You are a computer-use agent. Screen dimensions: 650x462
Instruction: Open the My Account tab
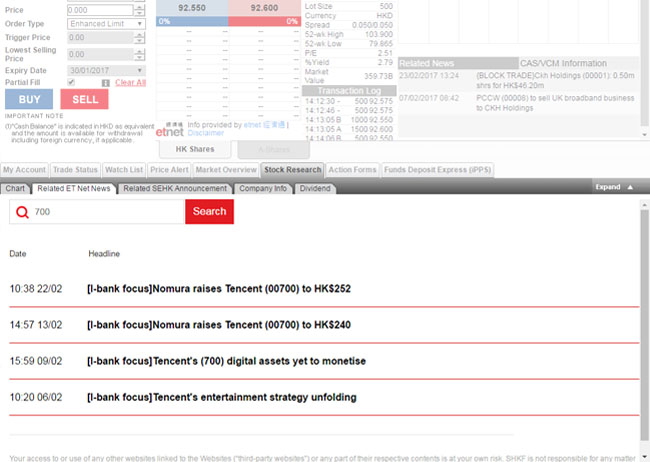pyautogui.click(x=24, y=170)
